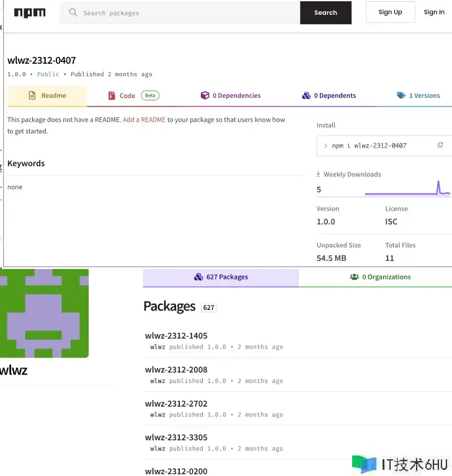Click the Sign Up button
Image resolution: width=452 pixels, height=476 pixels.
pyautogui.click(x=391, y=12)
